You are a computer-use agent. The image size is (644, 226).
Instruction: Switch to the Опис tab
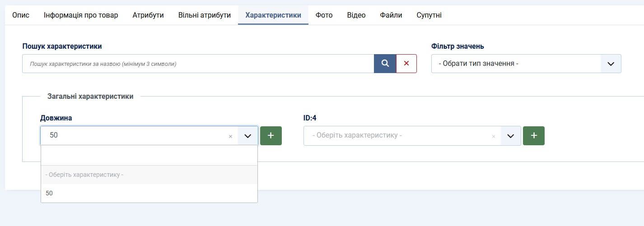21,15
